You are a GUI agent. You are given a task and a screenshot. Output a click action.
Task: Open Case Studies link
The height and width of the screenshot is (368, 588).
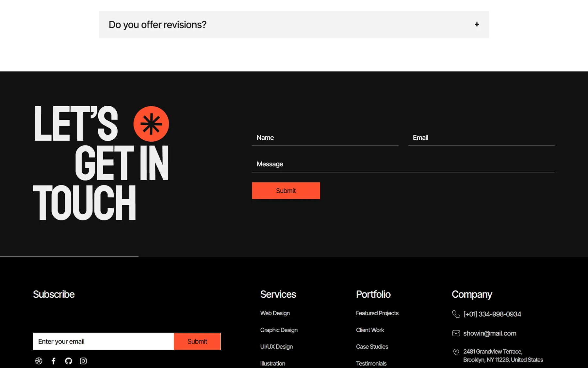point(372,347)
